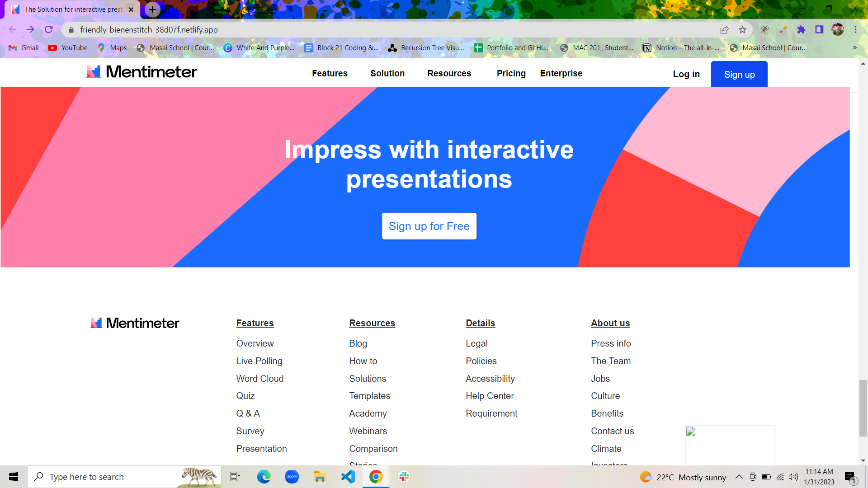Viewport: 868px width, 488px height.
Task: Open the Portfolio and GitHub bookmark
Action: click(512, 48)
